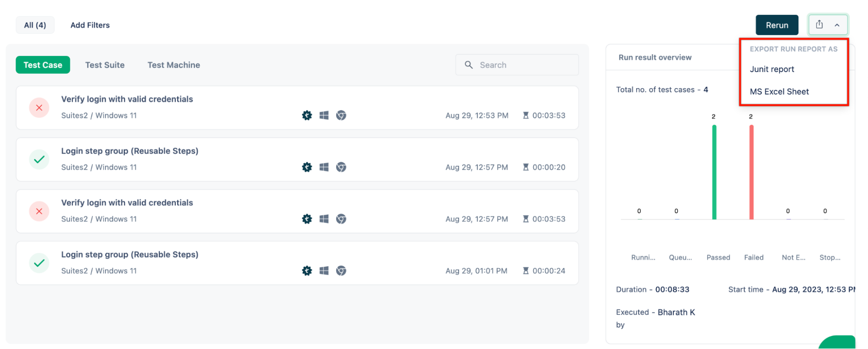Click gear icon in 00:00:20 Login step group row
This screenshot has height=349, width=868.
[x=307, y=167]
